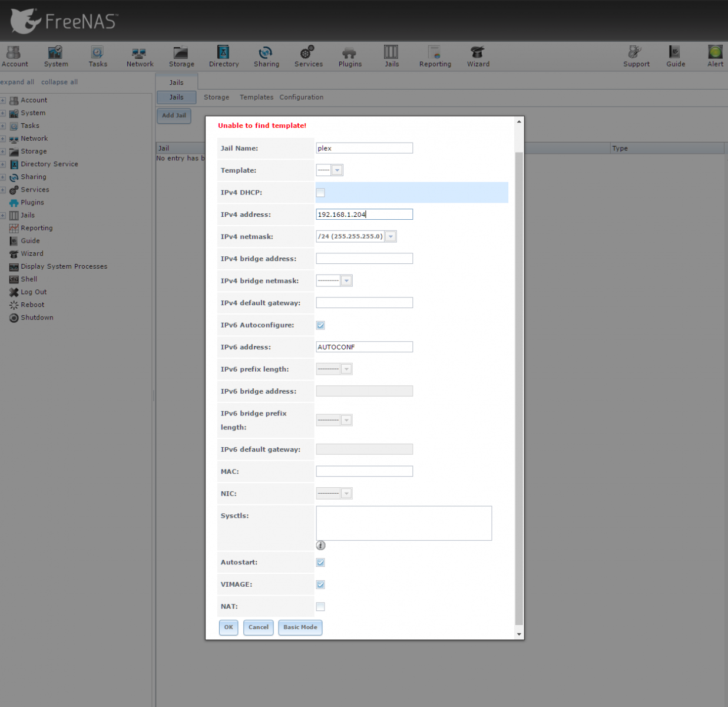Click the OK button
The height and width of the screenshot is (707, 728).
tap(229, 627)
